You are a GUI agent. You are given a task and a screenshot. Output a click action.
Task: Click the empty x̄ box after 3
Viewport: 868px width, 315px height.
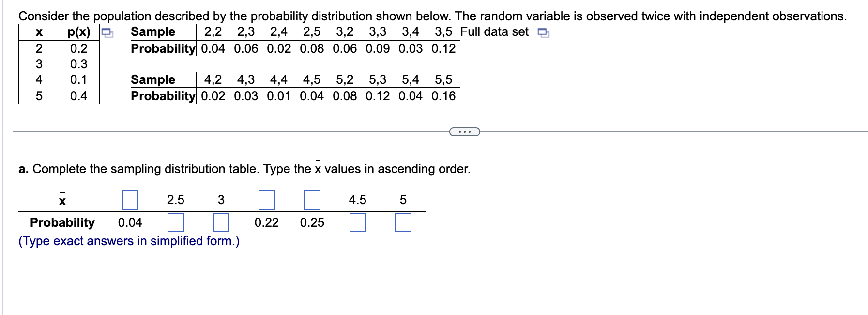click(x=267, y=200)
